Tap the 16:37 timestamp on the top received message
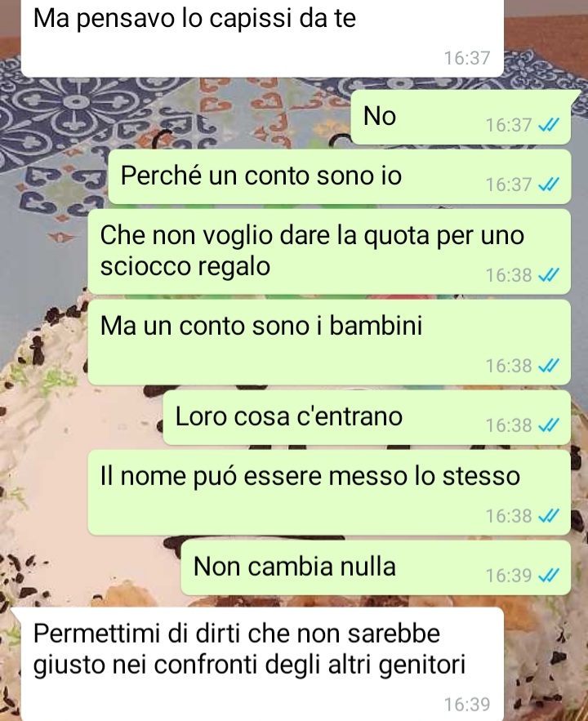The image size is (588, 721). 467,58
